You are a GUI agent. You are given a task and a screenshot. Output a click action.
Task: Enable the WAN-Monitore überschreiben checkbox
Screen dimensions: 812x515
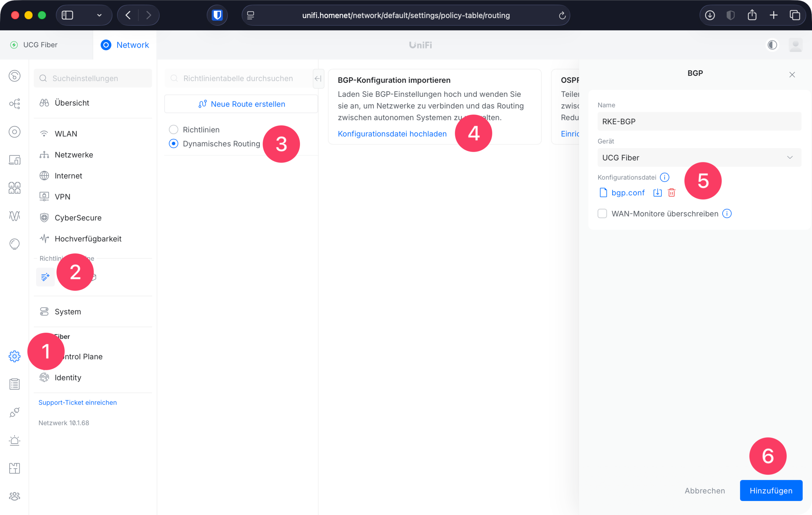pos(602,214)
